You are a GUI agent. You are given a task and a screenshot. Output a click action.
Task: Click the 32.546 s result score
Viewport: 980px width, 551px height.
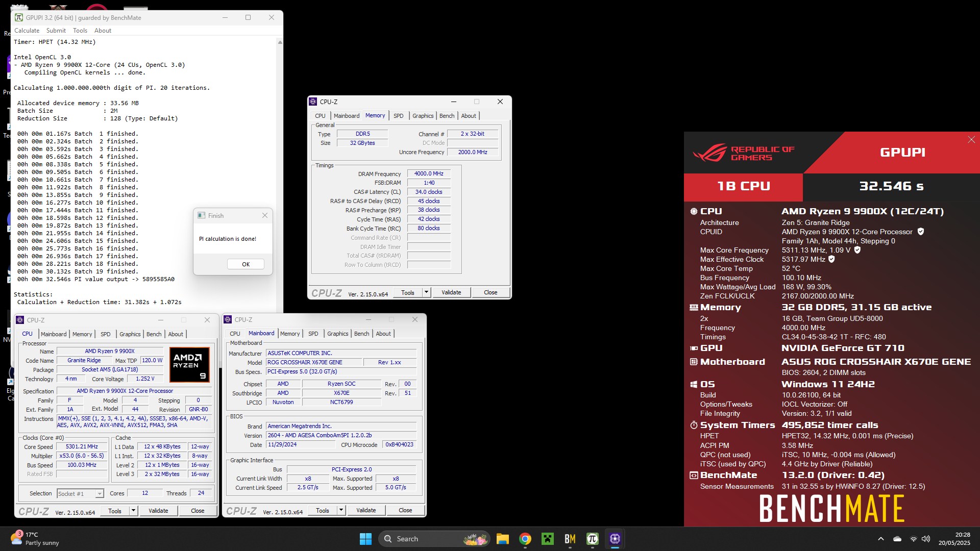[x=891, y=186]
